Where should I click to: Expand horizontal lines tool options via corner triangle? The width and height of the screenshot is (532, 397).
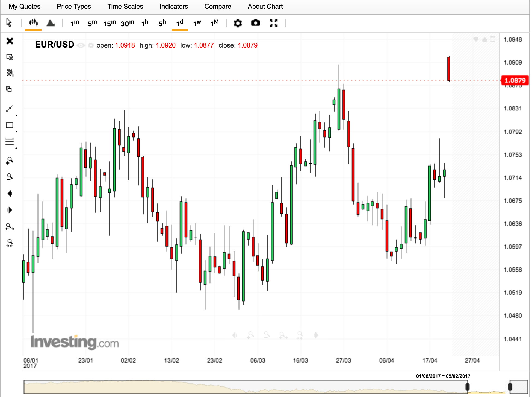[16, 148]
